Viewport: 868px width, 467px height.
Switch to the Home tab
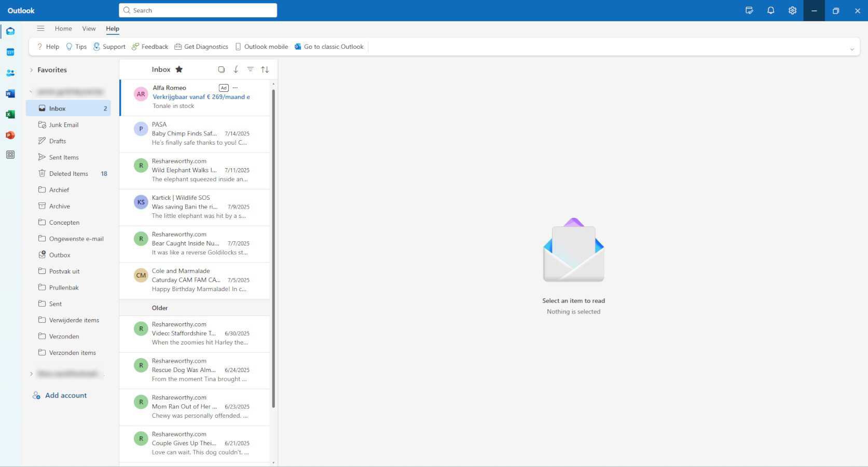click(x=63, y=29)
